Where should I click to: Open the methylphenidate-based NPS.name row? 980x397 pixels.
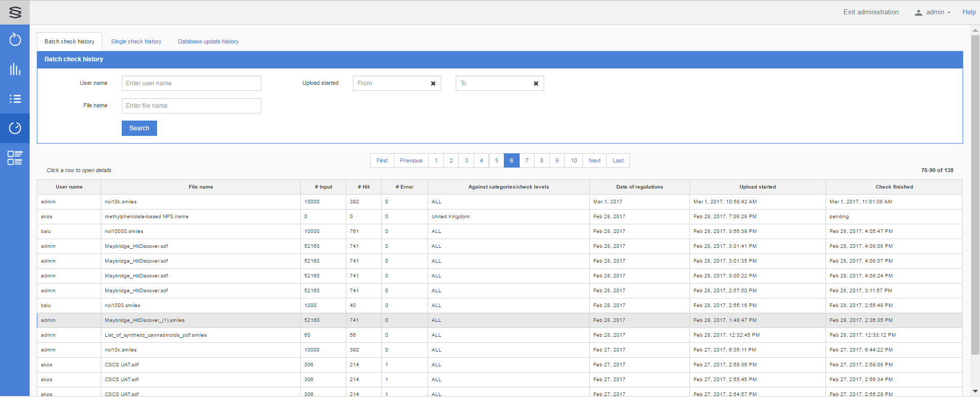(x=499, y=217)
